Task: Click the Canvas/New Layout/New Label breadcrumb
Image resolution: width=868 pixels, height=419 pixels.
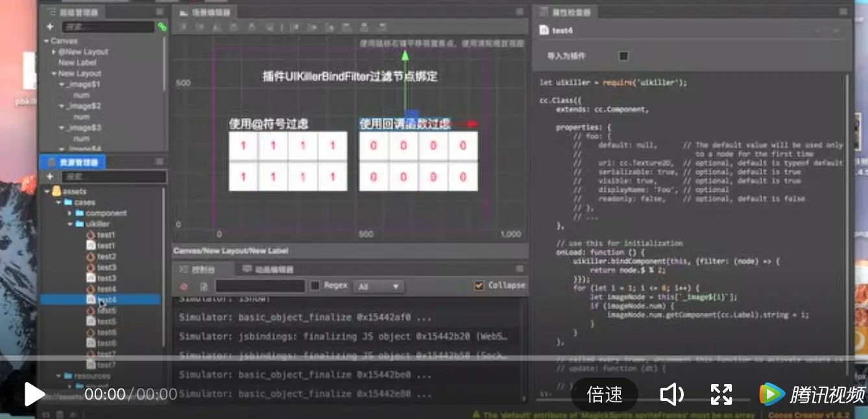Action: coord(230,250)
